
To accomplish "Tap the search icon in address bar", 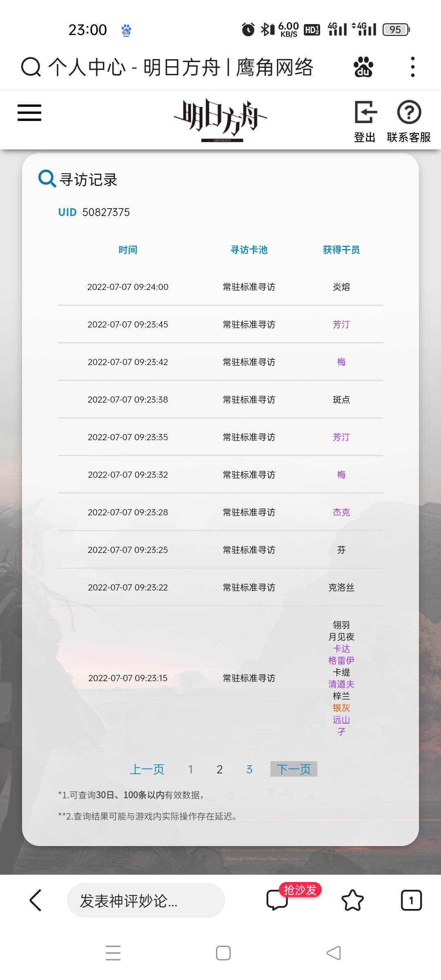I will pyautogui.click(x=31, y=67).
